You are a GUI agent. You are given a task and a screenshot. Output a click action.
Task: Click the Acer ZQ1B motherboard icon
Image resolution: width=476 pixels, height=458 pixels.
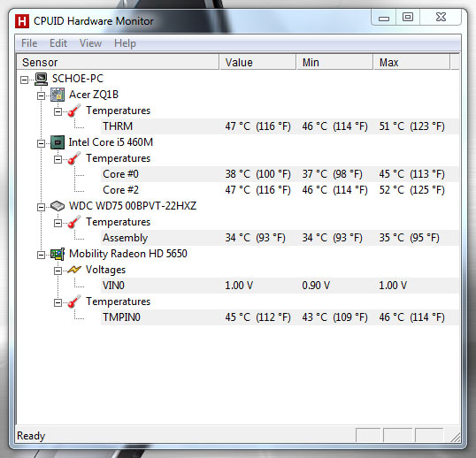(58, 95)
